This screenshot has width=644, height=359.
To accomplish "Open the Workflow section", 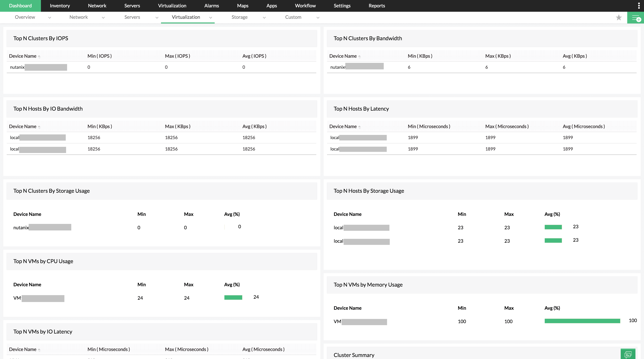I will tap(305, 6).
